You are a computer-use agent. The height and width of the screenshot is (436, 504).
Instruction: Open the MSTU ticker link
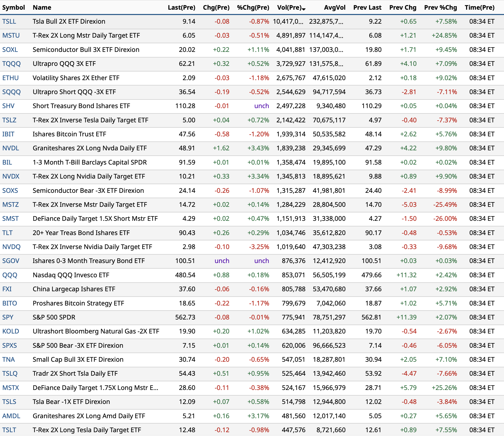pyautogui.click(x=11, y=35)
